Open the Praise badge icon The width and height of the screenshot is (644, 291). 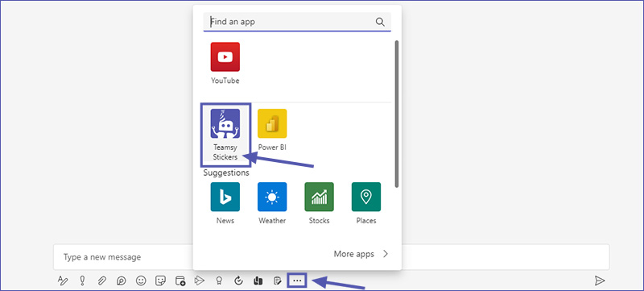219,281
